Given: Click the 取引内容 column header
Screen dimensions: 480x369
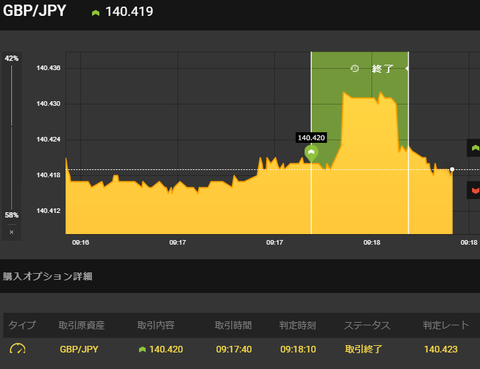Looking at the screenshot, I should pyautogui.click(x=156, y=325).
